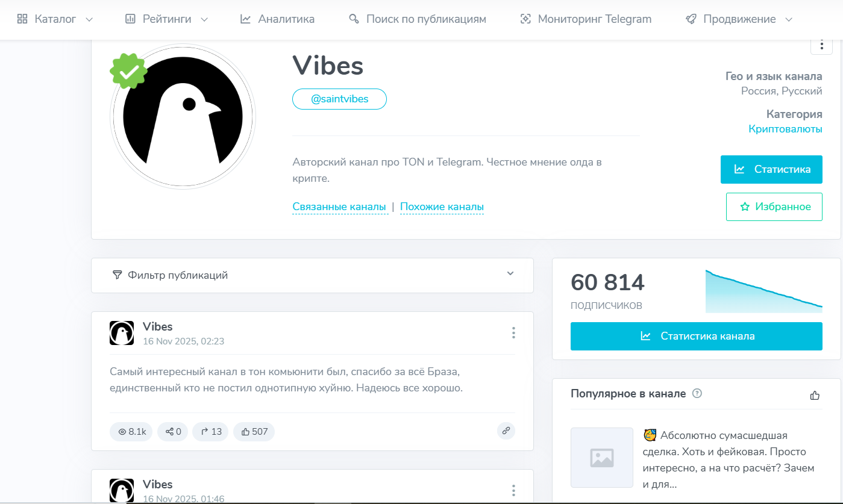Open the Похожие каналы link
Image resolution: width=843 pixels, height=504 pixels.
tap(442, 207)
